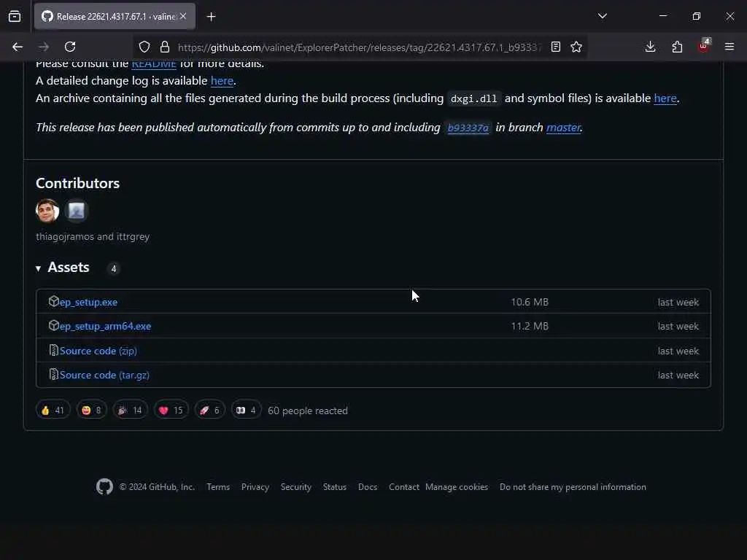This screenshot has height=560, width=747.
Task: Click 'thiagojramos and ittrgrey' contributor names
Action: 93,237
